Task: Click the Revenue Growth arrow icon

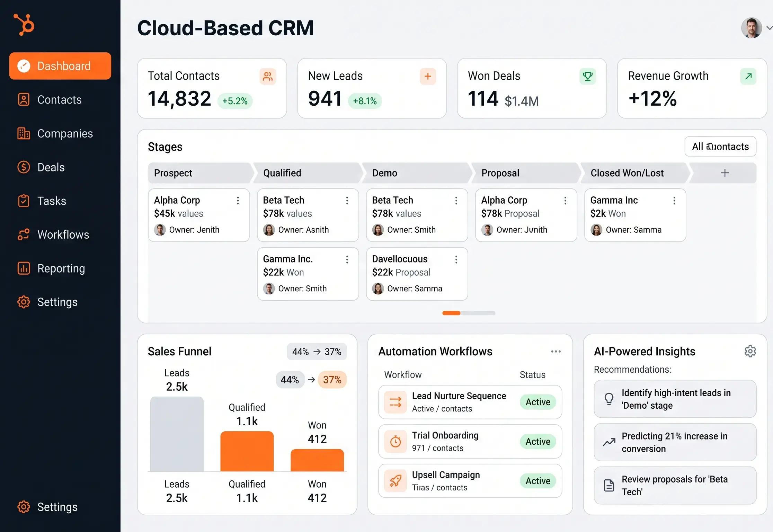Action: [x=748, y=76]
